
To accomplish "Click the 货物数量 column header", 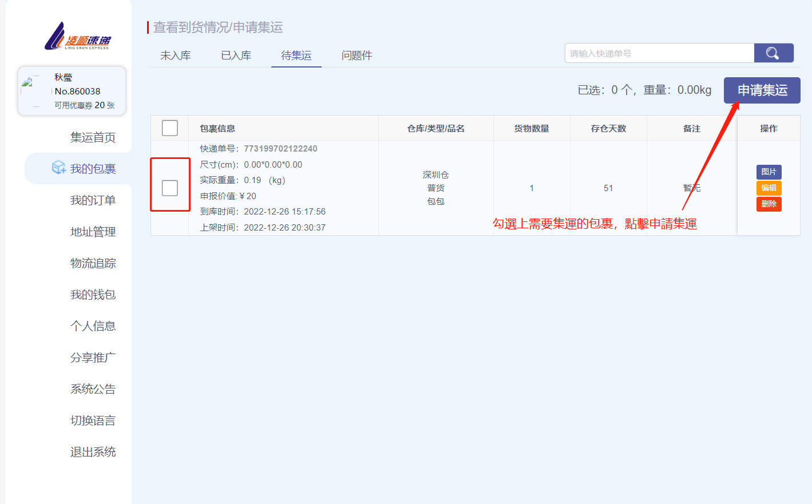I will click(x=532, y=129).
